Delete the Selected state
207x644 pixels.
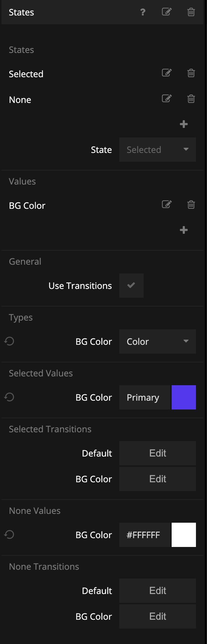pyautogui.click(x=191, y=73)
